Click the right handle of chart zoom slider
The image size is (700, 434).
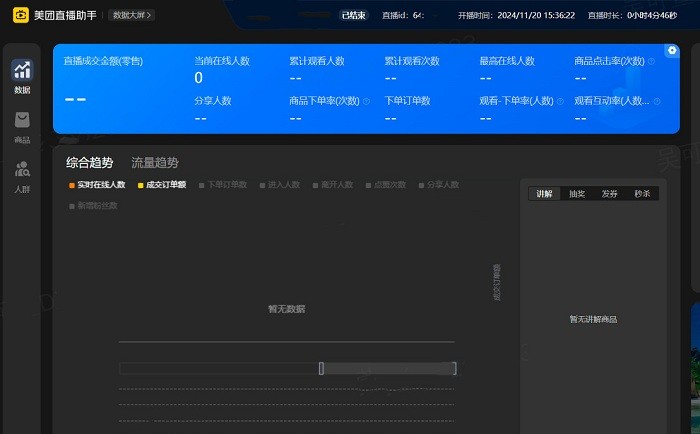point(454,368)
